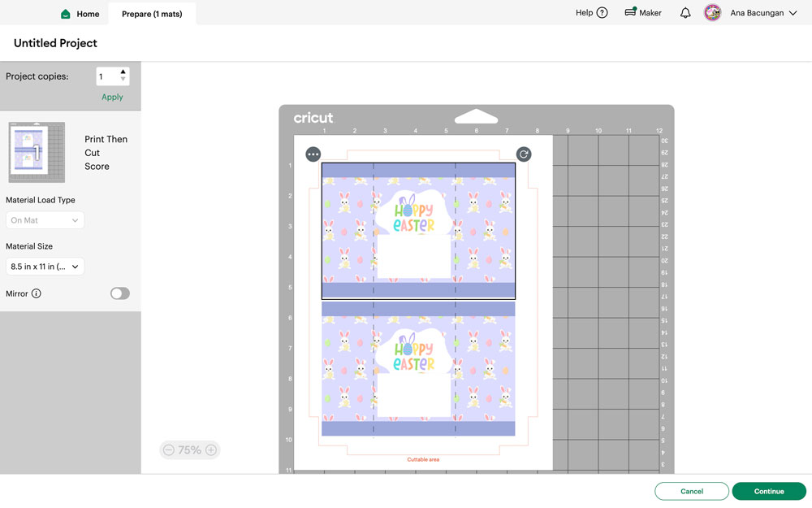Screen dimensions: 812x508
Task: Open notifications bell
Action: point(685,13)
